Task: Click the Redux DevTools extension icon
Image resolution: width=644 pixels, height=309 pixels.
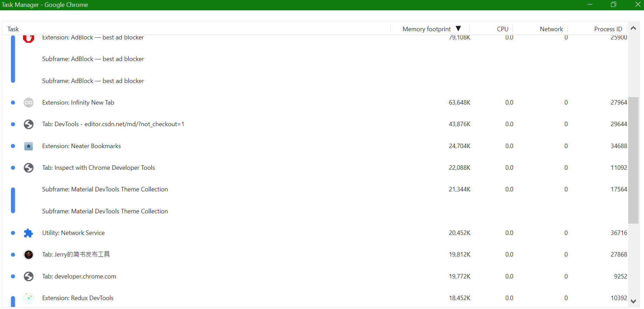Action: 29,298
